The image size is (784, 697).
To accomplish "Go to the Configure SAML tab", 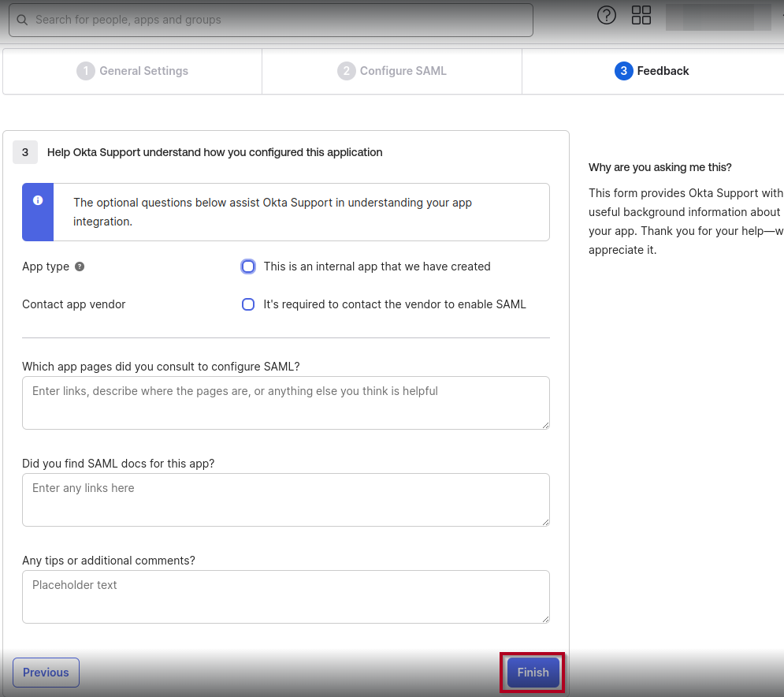I will point(392,71).
